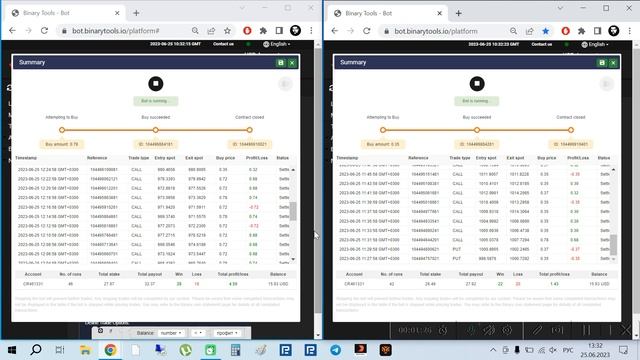
Task: Close the Binary Tools tab in right browser
Action: point(440,13)
